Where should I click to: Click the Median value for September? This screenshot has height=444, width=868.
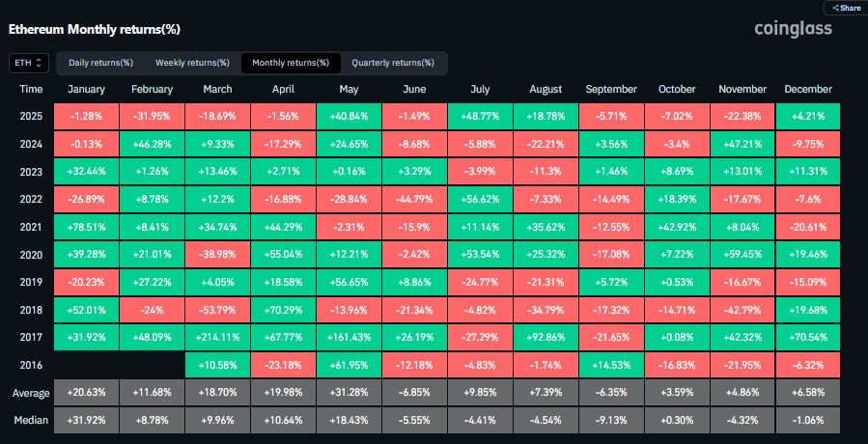tap(611, 420)
